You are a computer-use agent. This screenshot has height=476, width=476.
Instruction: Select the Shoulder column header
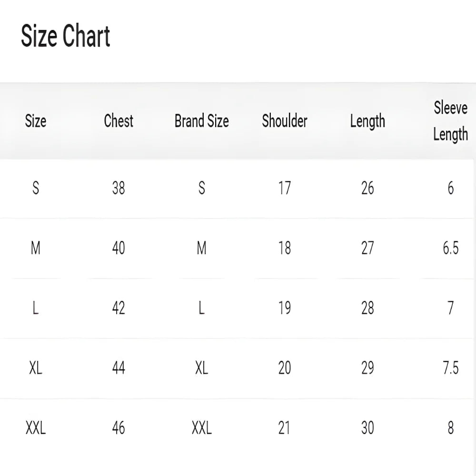(285, 121)
